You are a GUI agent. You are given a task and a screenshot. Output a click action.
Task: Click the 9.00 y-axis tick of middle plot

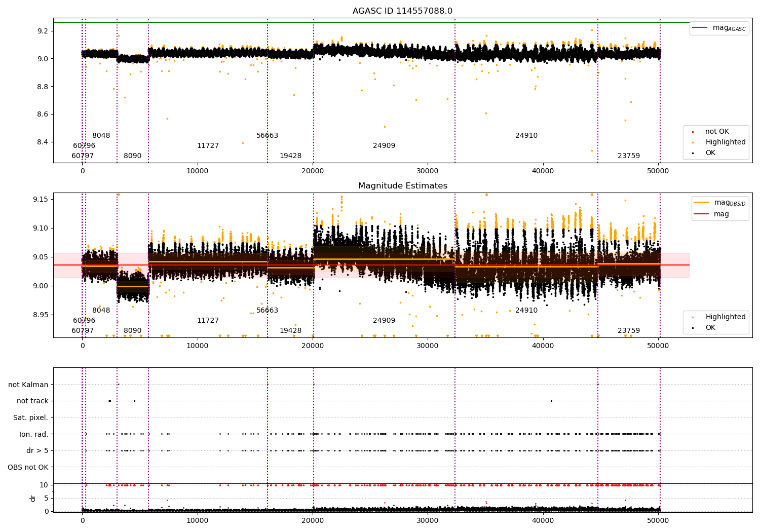point(41,286)
